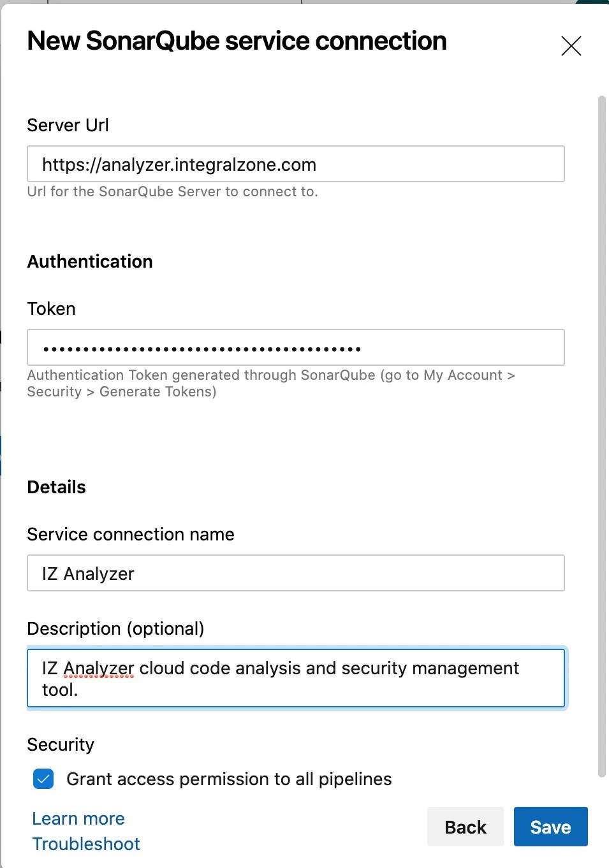Click the dialog title 'New SonarQube service connection'
This screenshot has width=609, height=868.
pos(237,41)
